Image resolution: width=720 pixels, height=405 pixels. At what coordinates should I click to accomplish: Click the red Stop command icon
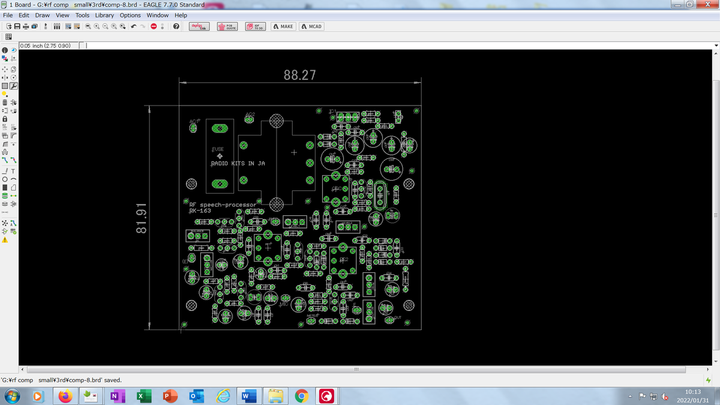tap(154, 26)
